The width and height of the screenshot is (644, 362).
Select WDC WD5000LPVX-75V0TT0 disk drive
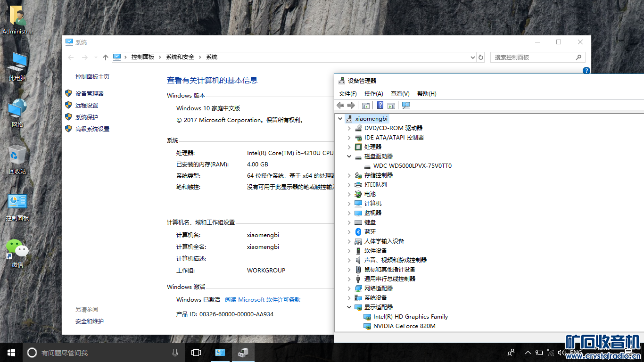[x=412, y=166]
